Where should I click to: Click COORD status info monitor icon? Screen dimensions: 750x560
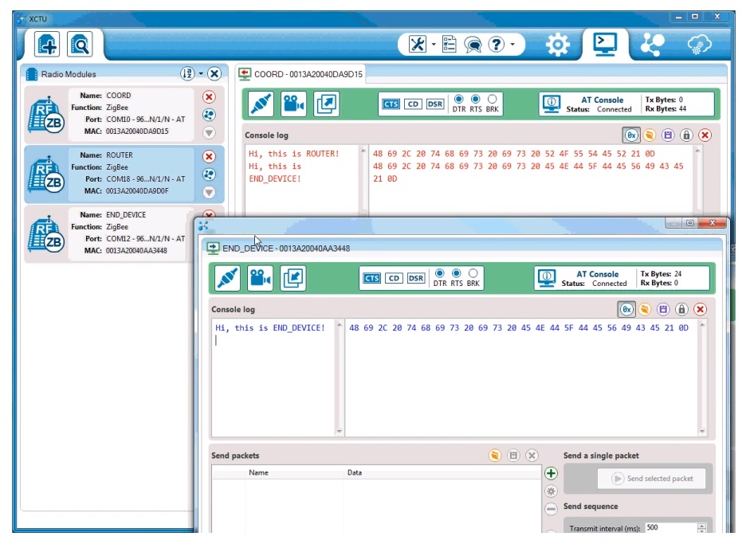pyautogui.click(x=551, y=104)
